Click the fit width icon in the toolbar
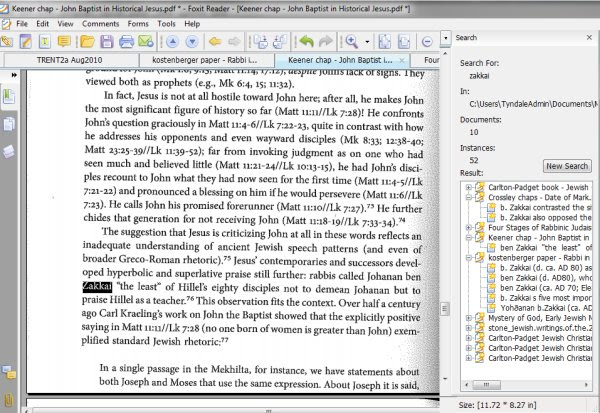 [404, 41]
